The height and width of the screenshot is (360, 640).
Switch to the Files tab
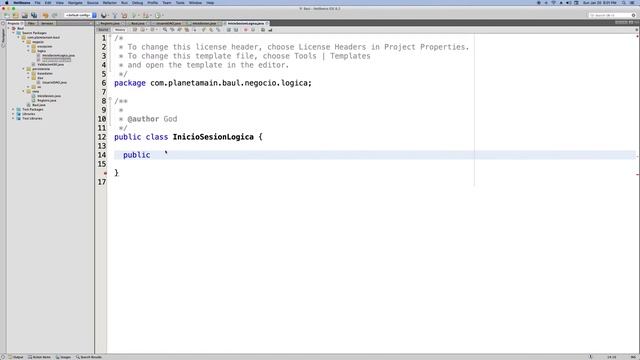click(31, 23)
